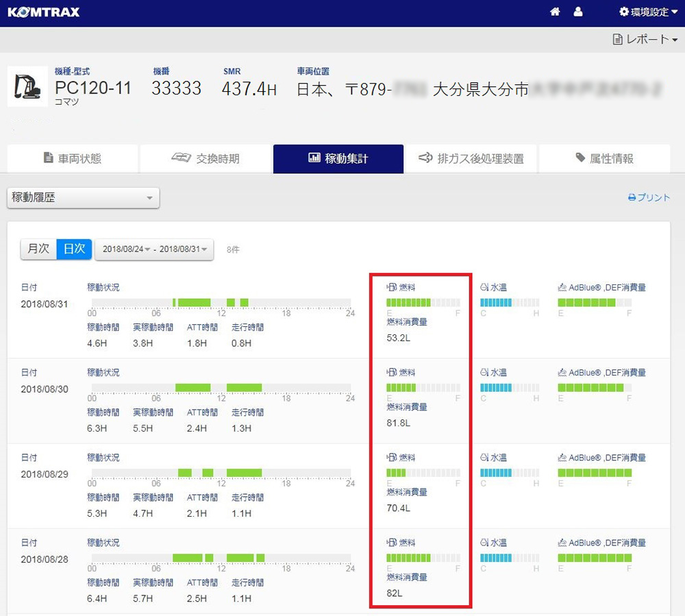Switch to 車両状態 tab
The image size is (685, 616).
pos(72,159)
